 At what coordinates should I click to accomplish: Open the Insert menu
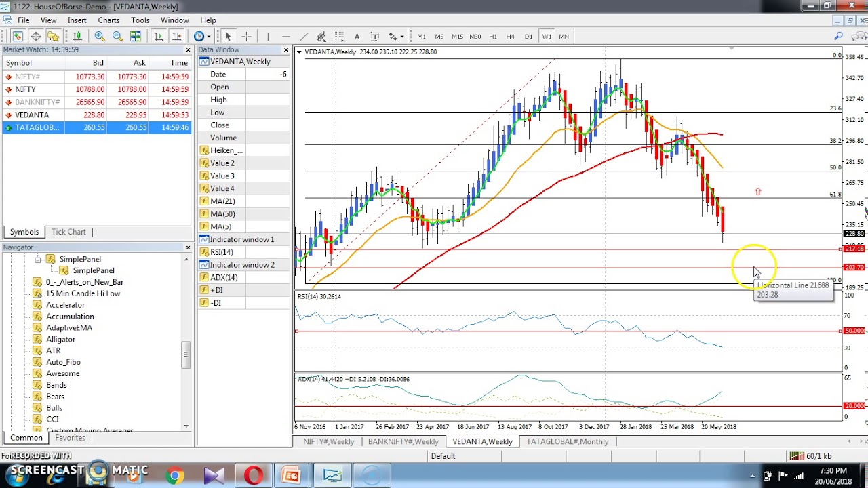(x=77, y=20)
